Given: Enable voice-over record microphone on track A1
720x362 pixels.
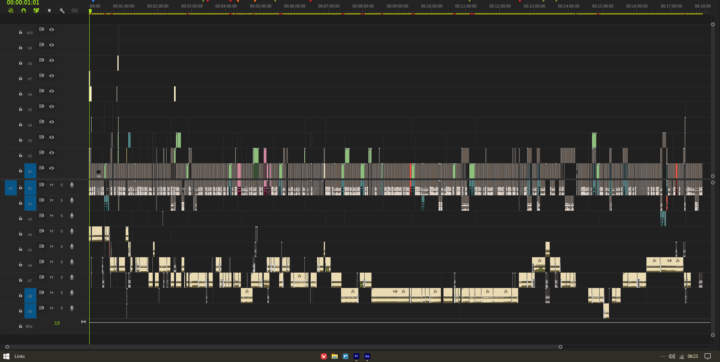Looking at the screenshot, I should tap(72, 185).
